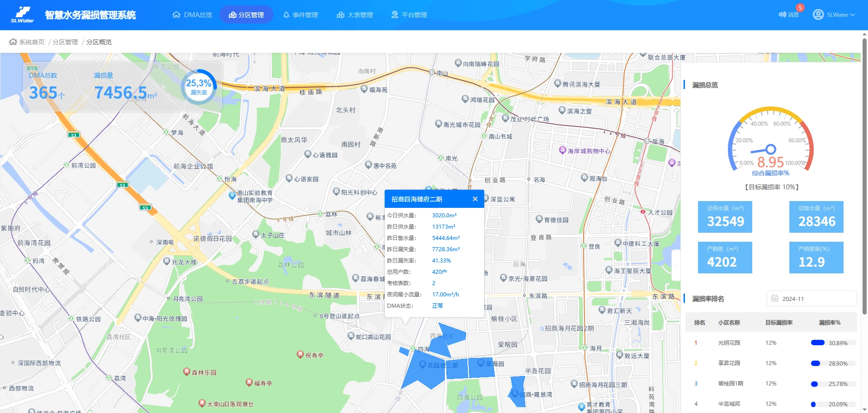This screenshot has width=868, height=413.
Task: Click the calendar icon in the date field
Action: [775, 299]
